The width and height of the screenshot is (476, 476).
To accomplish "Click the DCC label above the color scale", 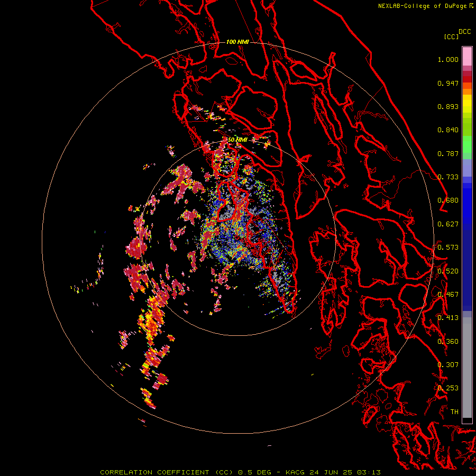I will (x=464, y=32).
